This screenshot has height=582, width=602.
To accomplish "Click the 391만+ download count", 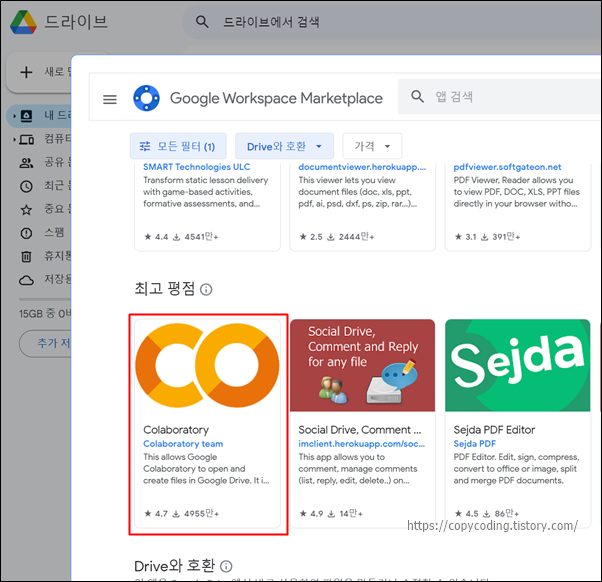I will click(x=501, y=237).
